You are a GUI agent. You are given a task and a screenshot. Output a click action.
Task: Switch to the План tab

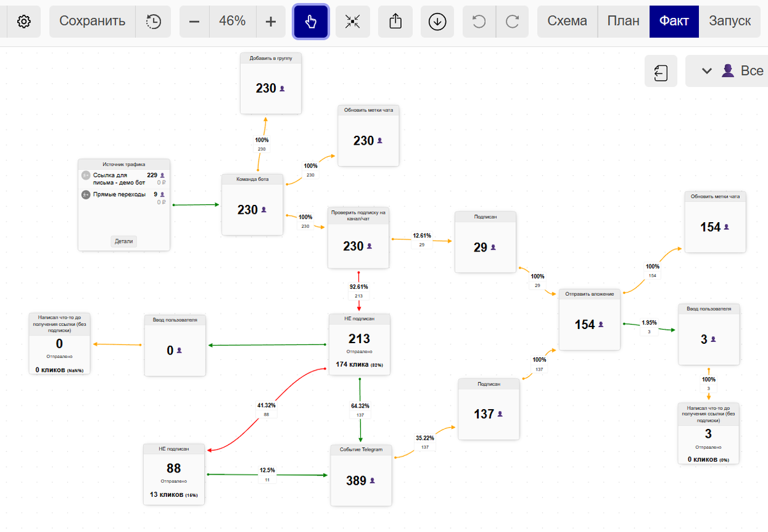point(623,21)
